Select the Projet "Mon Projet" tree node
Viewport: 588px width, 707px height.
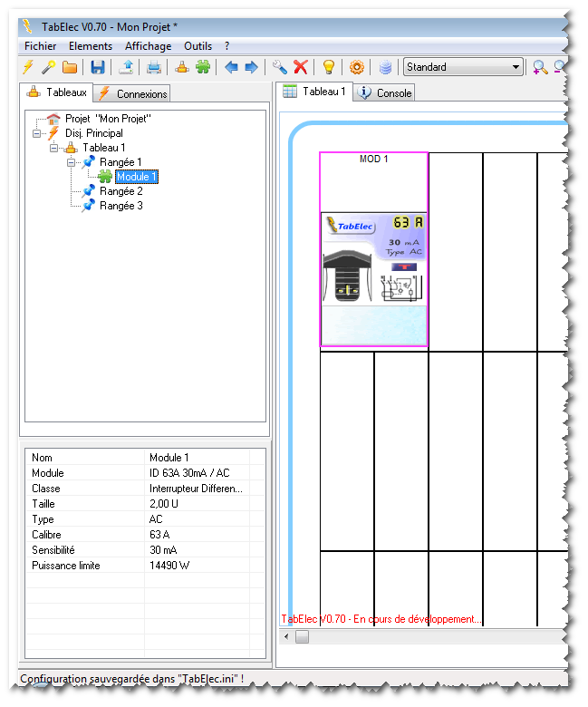click(x=108, y=119)
